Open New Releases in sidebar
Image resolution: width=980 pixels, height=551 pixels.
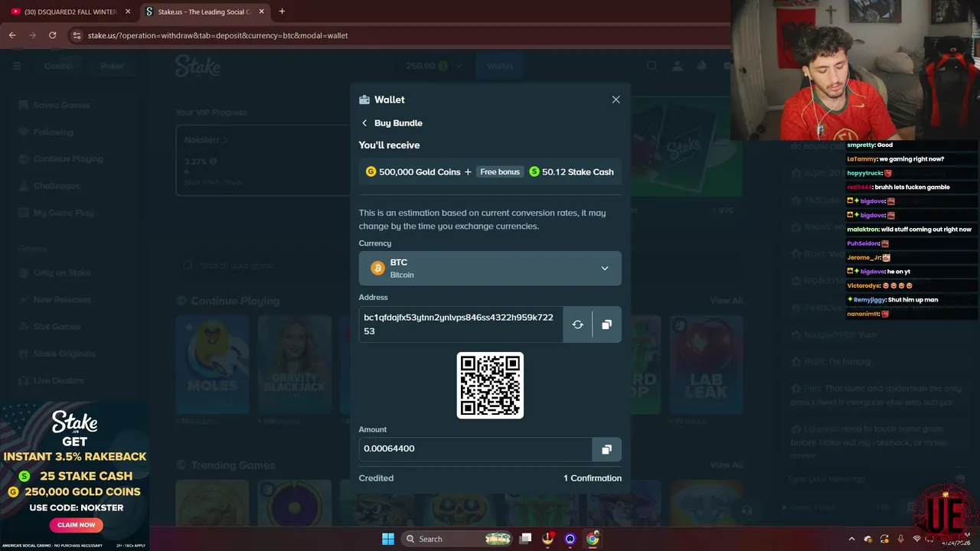click(61, 299)
